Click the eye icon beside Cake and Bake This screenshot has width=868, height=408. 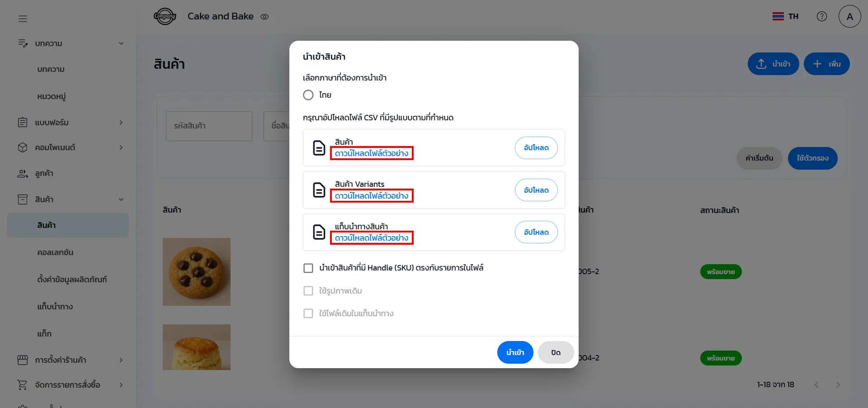click(x=264, y=17)
